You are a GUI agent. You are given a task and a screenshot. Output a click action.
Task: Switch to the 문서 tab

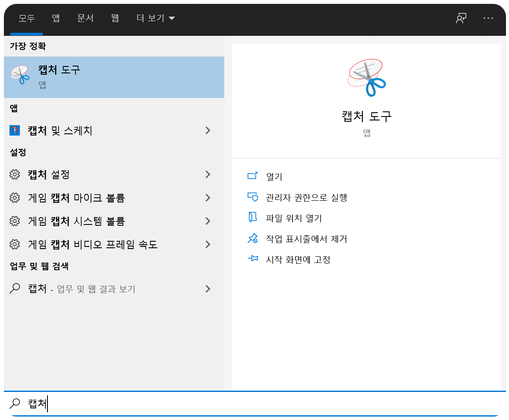[x=85, y=18]
